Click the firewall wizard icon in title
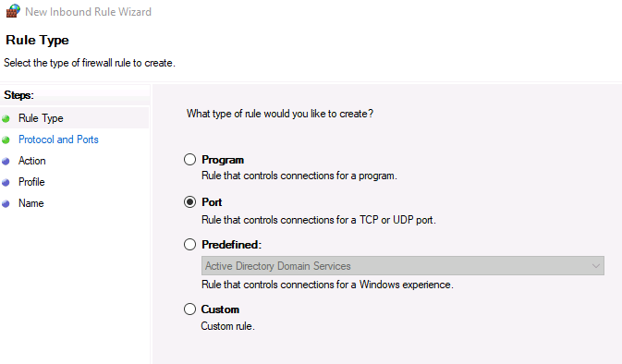The width and height of the screenshot is (622, 364). 13,11
